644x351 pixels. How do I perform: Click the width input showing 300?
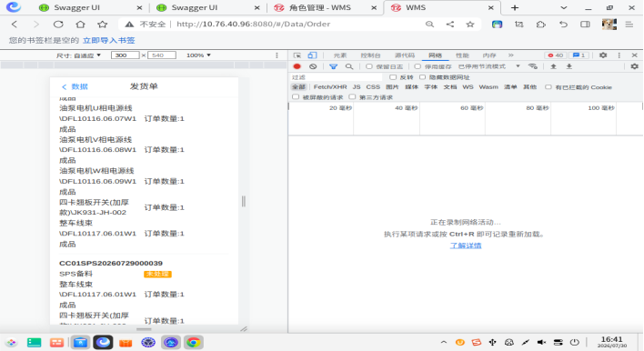point(126,55)
